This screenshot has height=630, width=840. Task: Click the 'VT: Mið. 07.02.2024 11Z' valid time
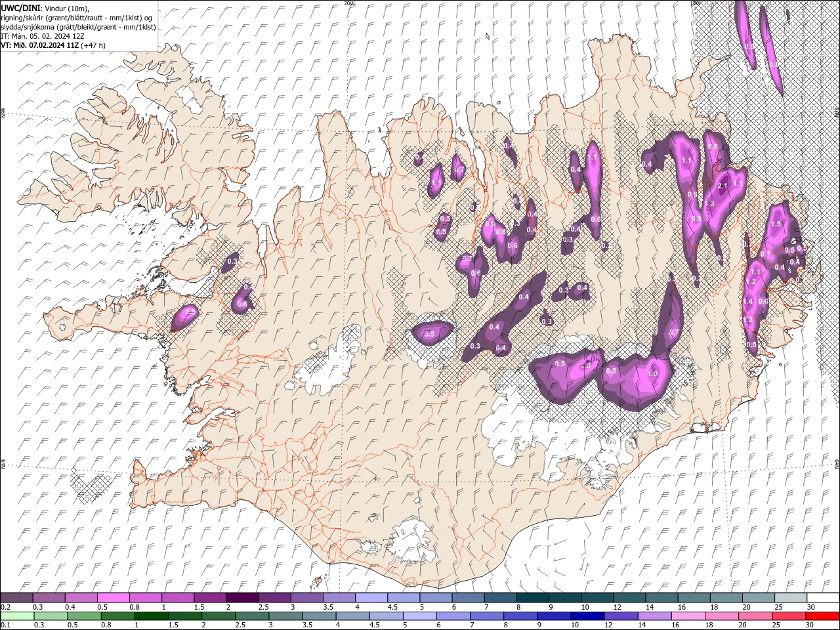[x=39, y=45]
